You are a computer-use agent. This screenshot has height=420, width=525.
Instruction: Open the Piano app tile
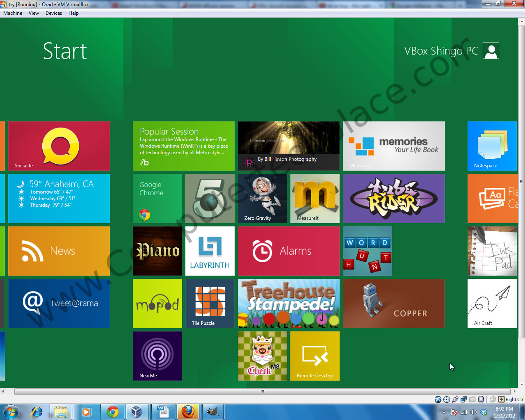(157, 251)
